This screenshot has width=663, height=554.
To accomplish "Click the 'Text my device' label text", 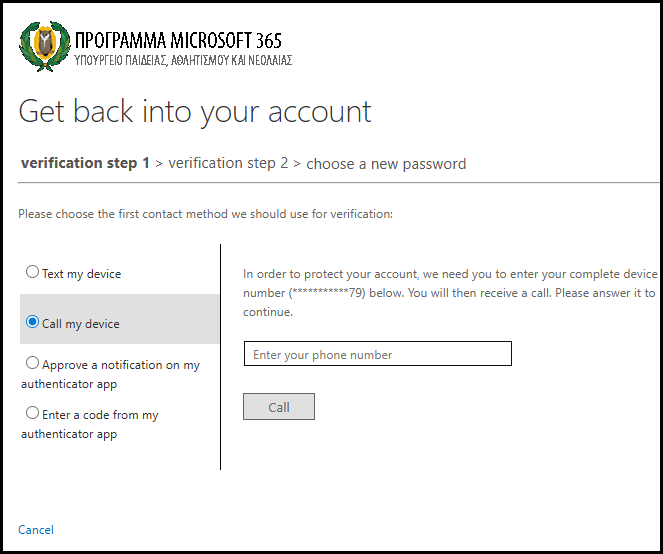I will point(81,274).
